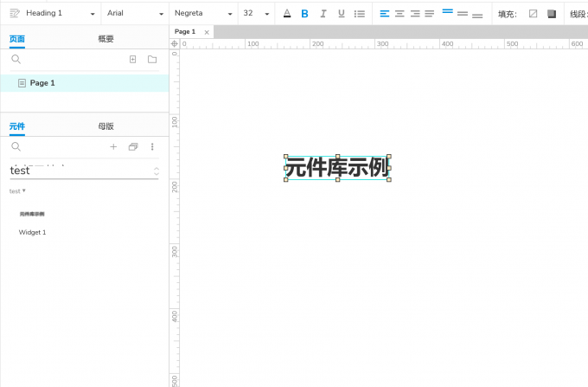This screenshot has height=387, width=588.
Task: Open the font size 32 dropdown
Action: [x=256, y=13]
